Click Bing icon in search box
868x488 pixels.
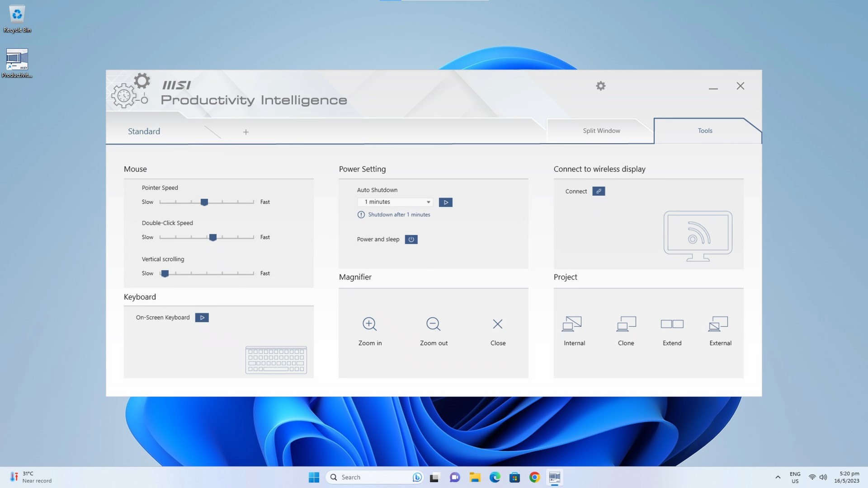pos(417,477)
